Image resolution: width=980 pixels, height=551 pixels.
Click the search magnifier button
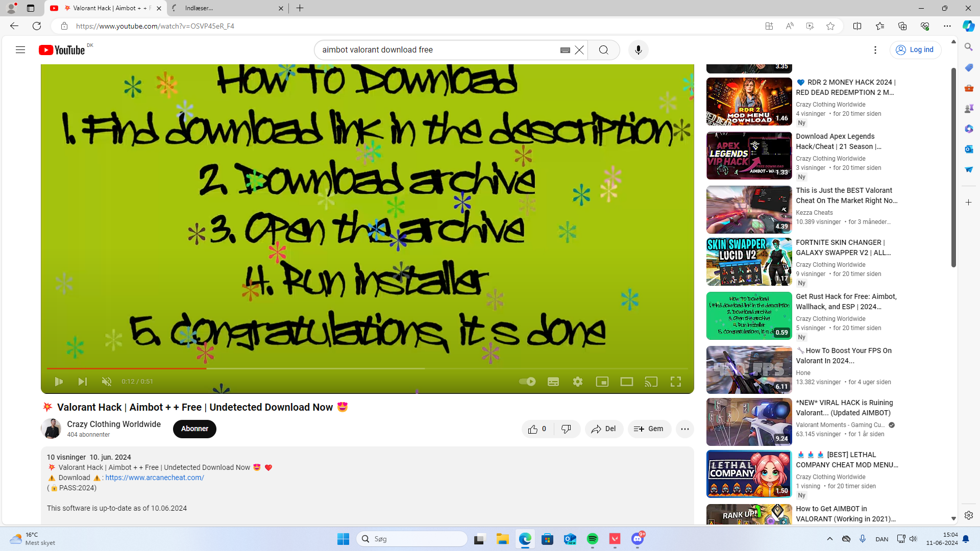click(603, 50)
